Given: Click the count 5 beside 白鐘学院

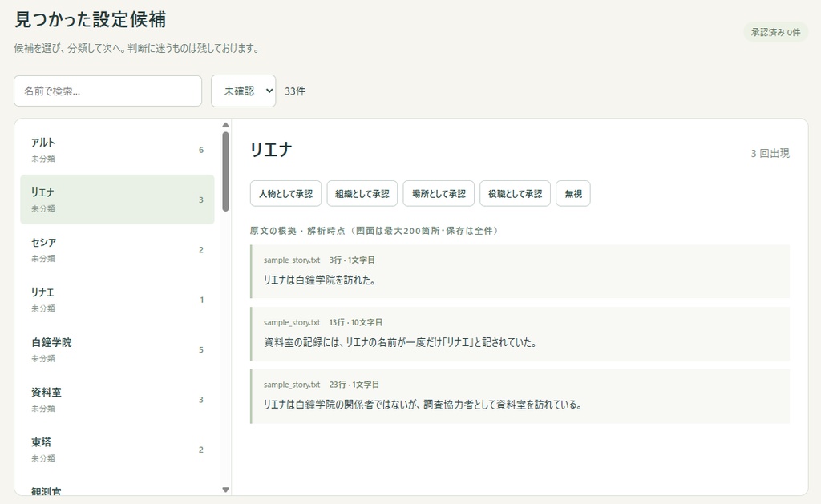Looking at the screenshot, I should tap(201, 349).
